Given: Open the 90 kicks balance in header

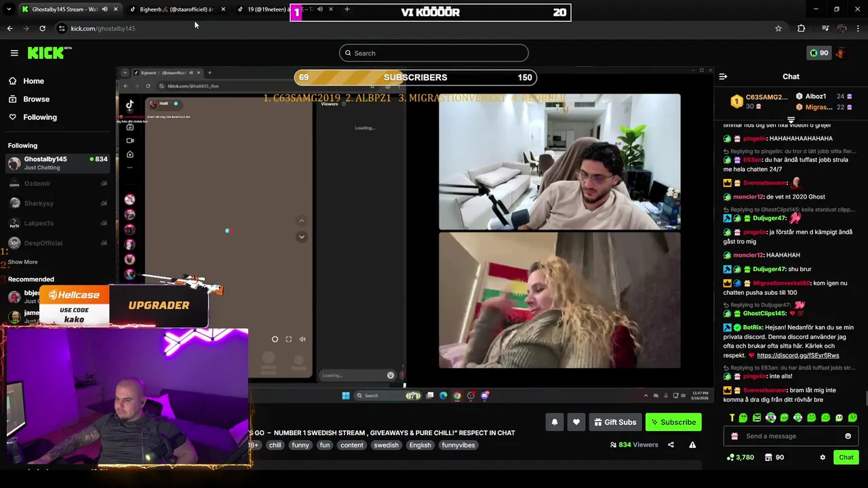Looking at the screenshot, I should pyautogui.click(x=819, y=53).
